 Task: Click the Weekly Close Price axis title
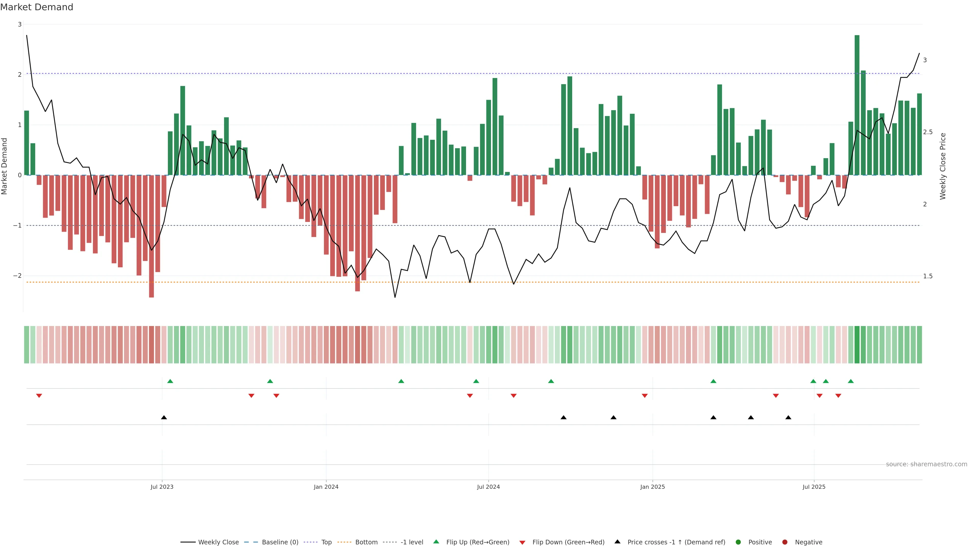(943, 166)
